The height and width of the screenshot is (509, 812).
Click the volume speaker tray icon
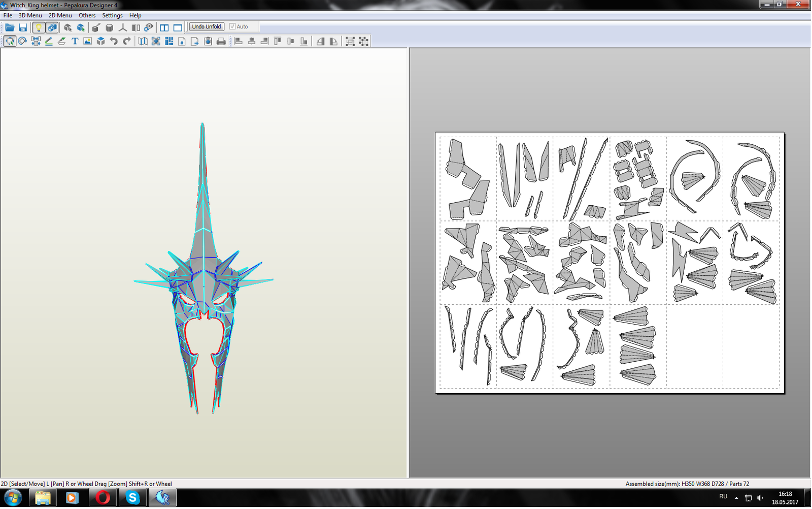(760, 498)
